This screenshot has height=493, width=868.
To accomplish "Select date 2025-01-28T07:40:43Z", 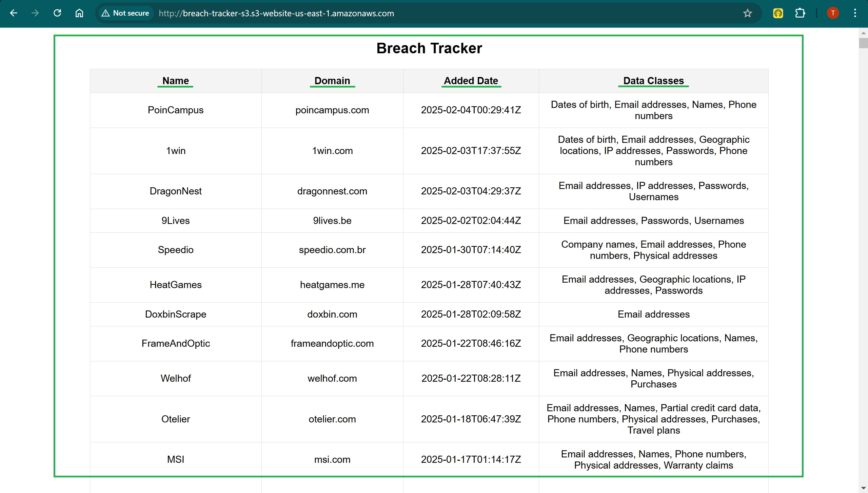I will [471, 285].
